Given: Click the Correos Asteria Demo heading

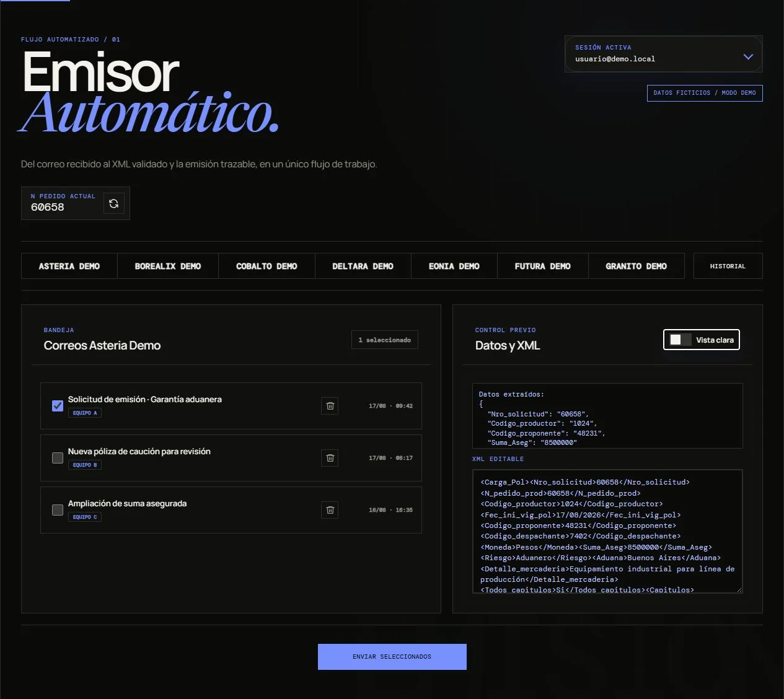Looking at the screenshot, I should 102,346.
